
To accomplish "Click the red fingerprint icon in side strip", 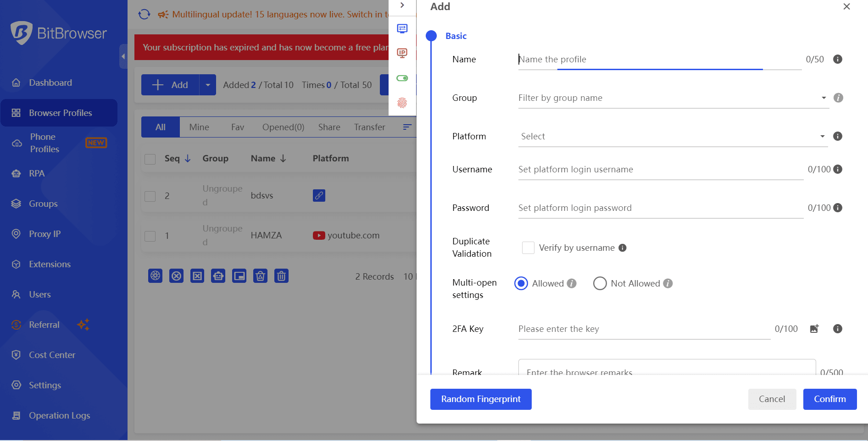I will tap(402, 103).
